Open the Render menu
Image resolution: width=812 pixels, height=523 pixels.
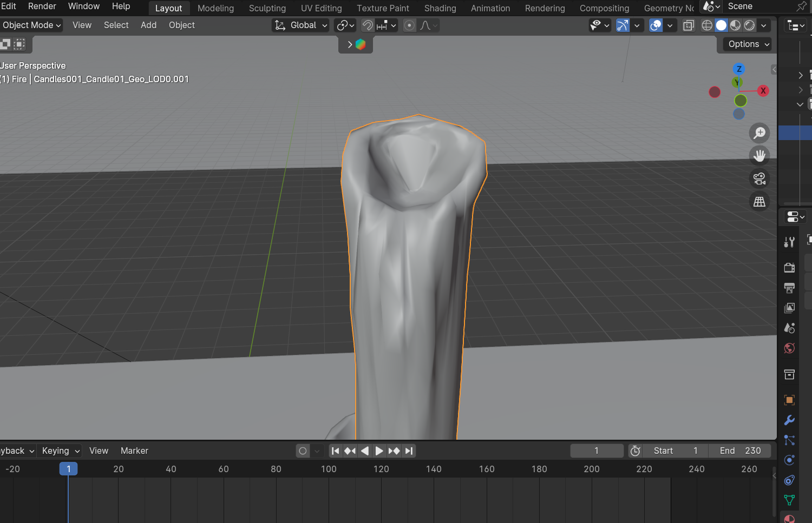[x=42, y=6]
